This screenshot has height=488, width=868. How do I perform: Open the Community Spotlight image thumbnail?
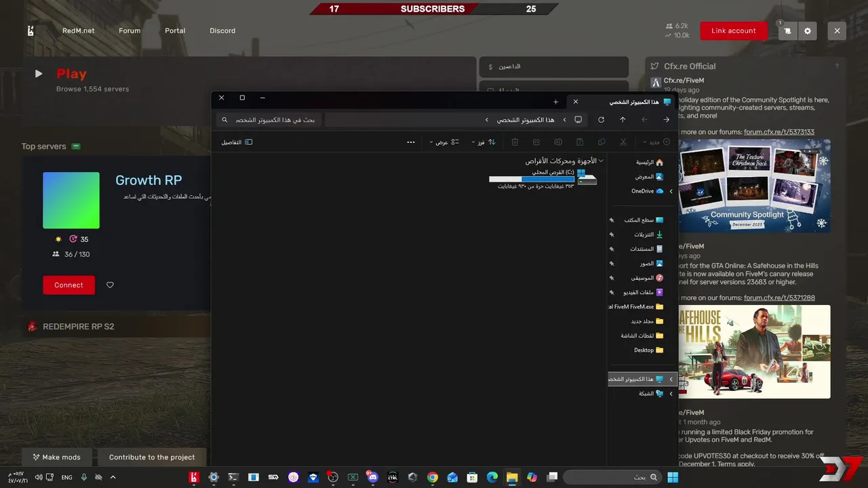755,186
